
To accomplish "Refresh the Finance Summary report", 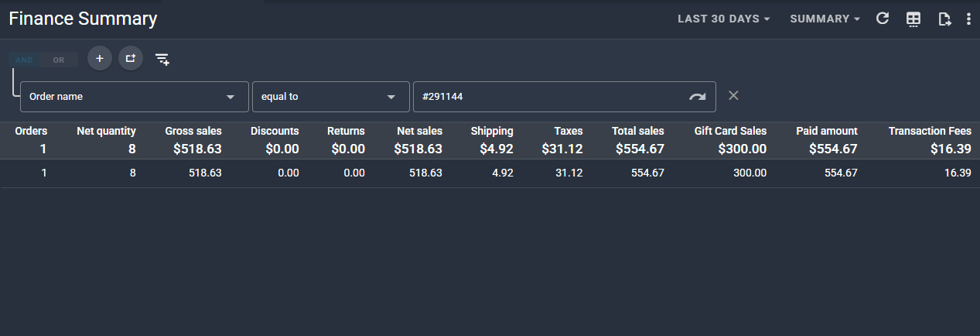I will (x=883, y=19).
